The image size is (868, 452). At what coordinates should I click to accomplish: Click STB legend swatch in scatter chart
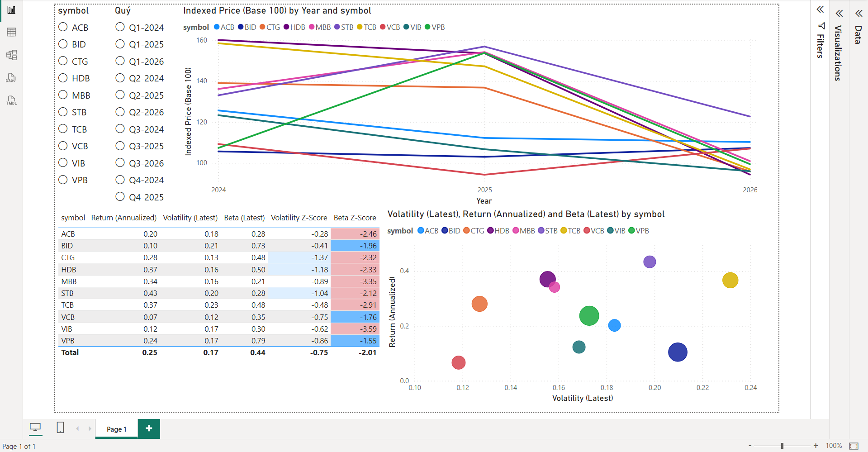pyautogui.click(x=541, y=231)
